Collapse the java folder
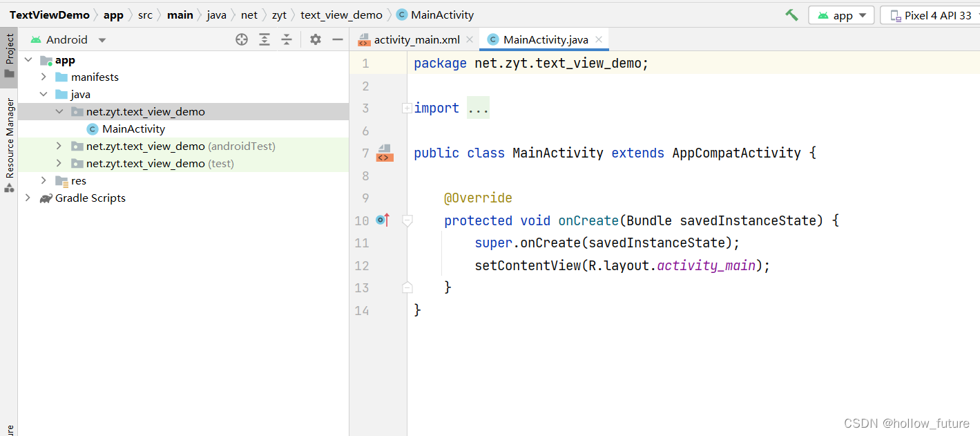 44,94
